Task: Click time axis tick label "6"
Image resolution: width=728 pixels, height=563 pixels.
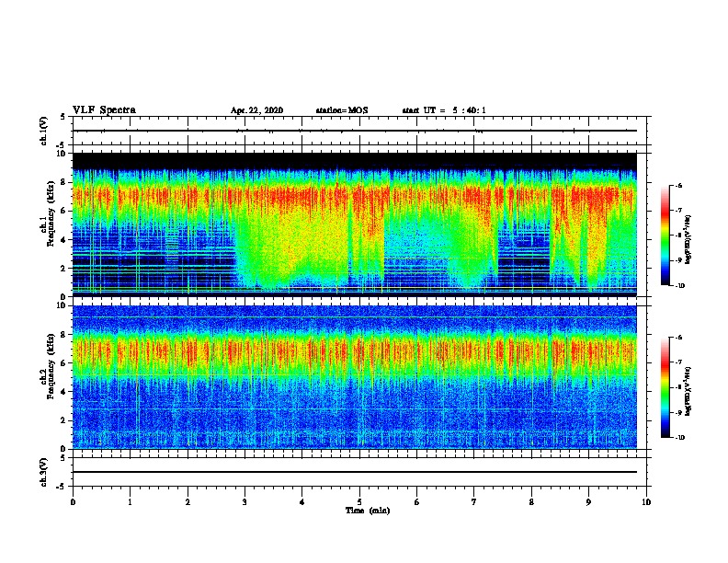Action: tap(417, 502)
